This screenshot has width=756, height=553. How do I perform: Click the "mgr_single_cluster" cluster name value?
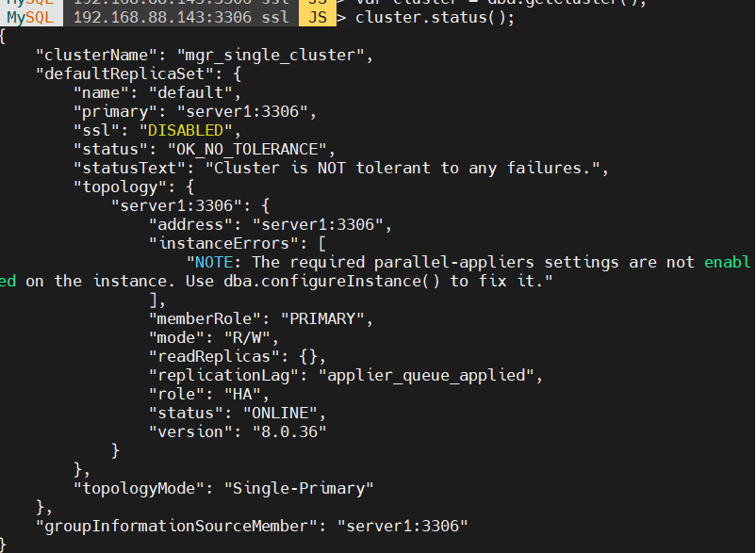[x=271, y=56]
